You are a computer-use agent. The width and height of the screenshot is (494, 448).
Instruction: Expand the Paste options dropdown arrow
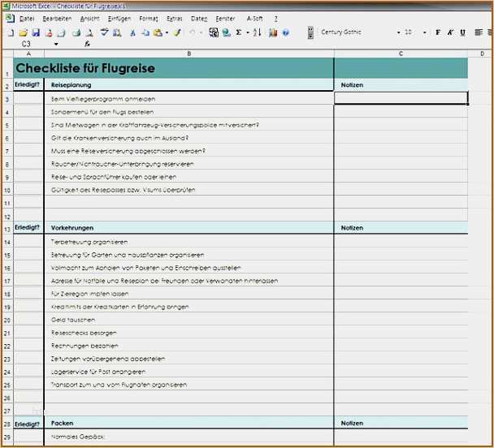tap(167, 32)
